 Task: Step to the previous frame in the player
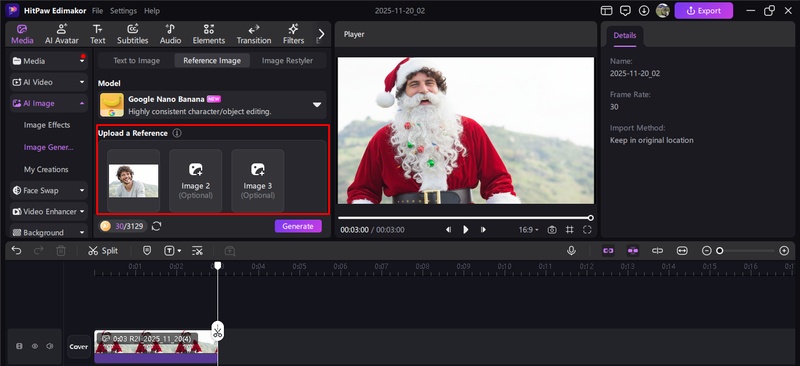click(x=448, y=230)
